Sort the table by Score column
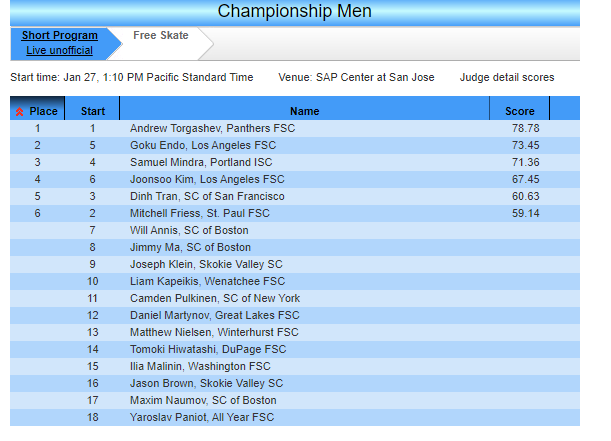 [x=520, y=111]
